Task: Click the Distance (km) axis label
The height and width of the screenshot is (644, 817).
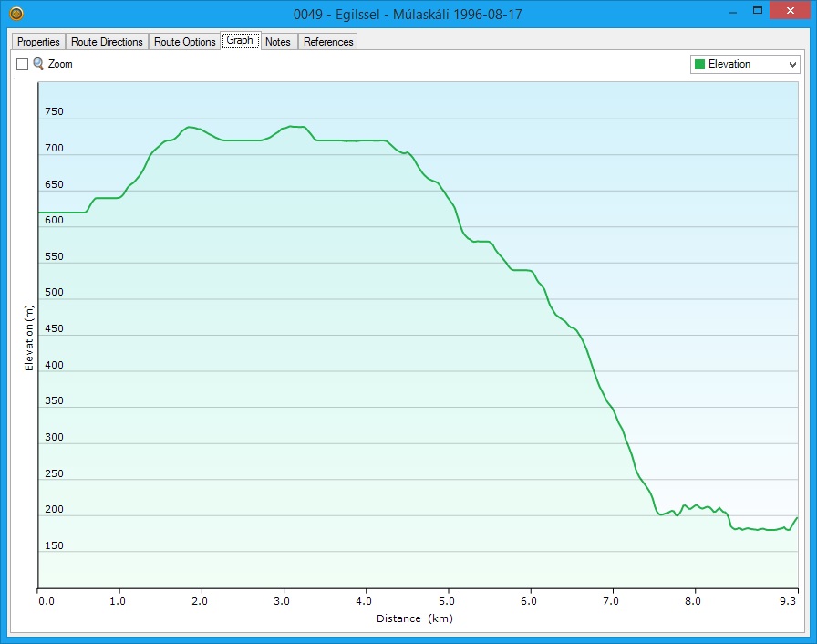Action: tap(415, 618)
